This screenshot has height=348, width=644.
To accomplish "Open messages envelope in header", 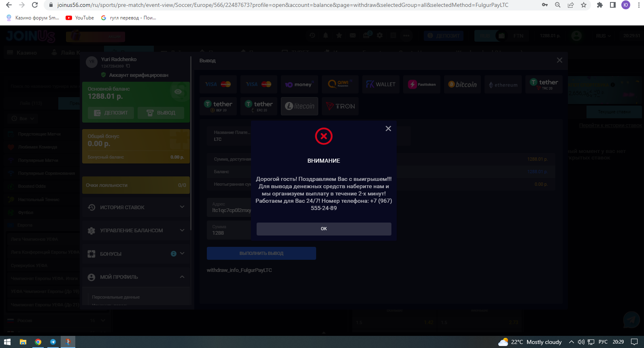I will (x=353, y=36).
